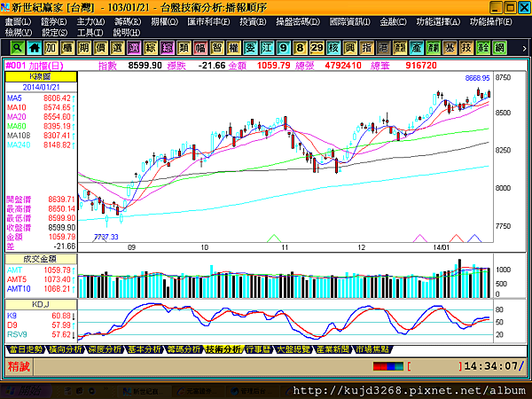Click the purple 綜 toolbar icon
532x399 pixels.
coord(167,48)
